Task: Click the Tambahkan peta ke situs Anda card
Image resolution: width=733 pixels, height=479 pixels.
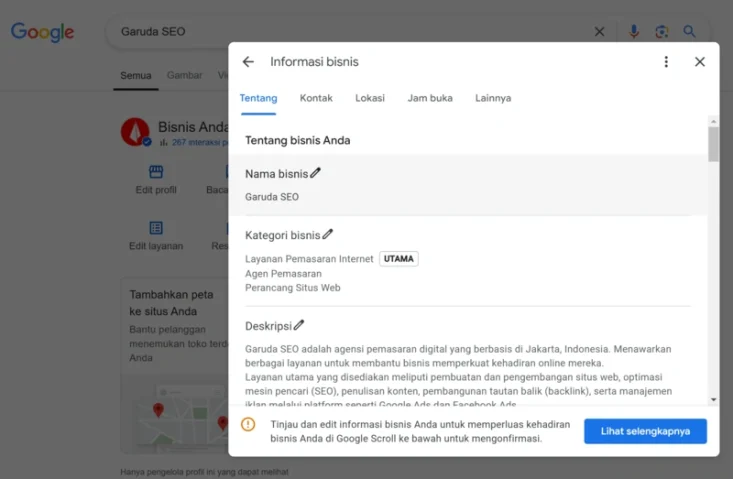Action: (x=174, y=366)
